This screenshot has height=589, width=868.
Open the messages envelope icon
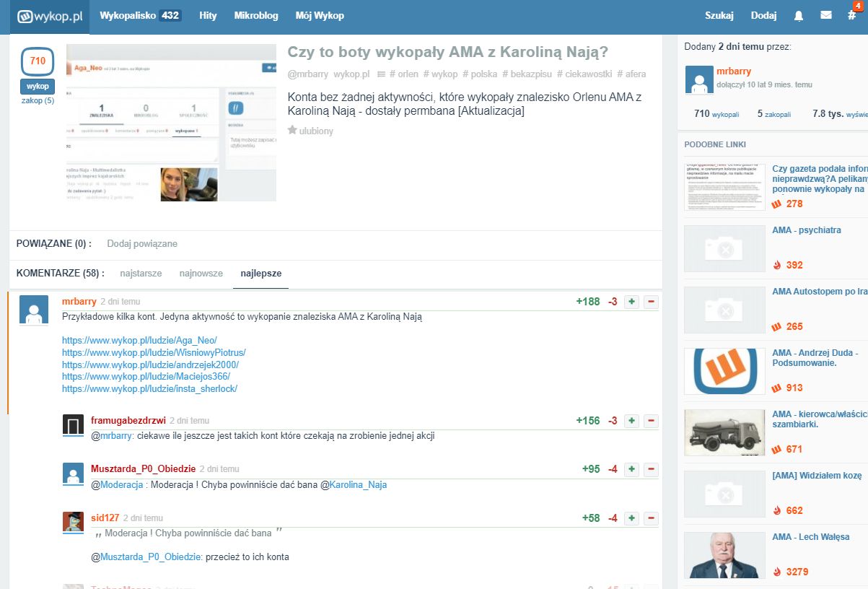[x=826, y=15]
